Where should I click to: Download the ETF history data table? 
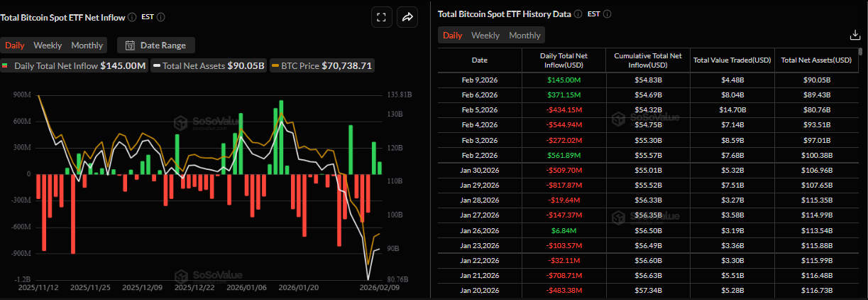tap(855, 35)
